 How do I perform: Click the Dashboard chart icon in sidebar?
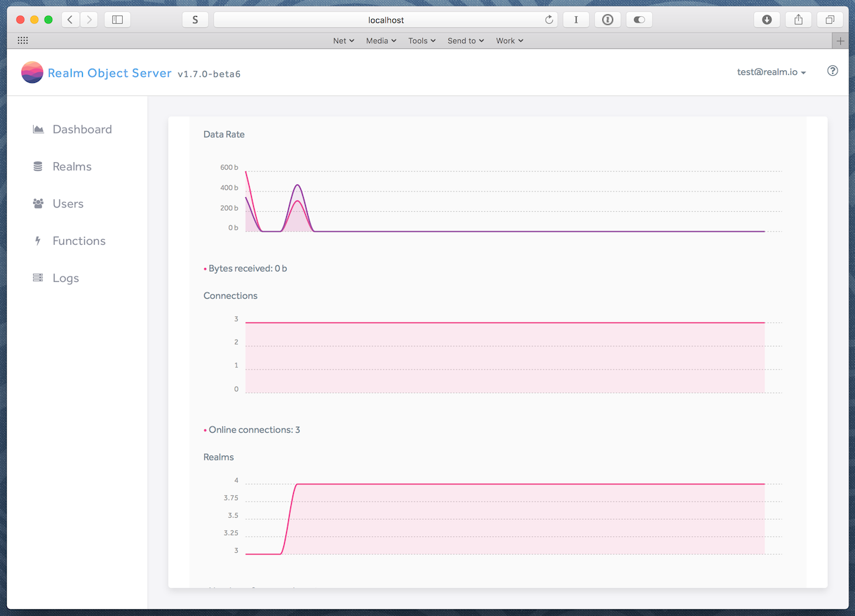[x=38, y=129]
